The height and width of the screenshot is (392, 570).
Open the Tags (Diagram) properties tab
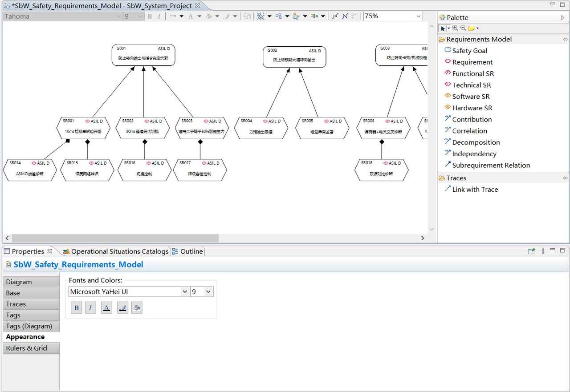(31, 326)
